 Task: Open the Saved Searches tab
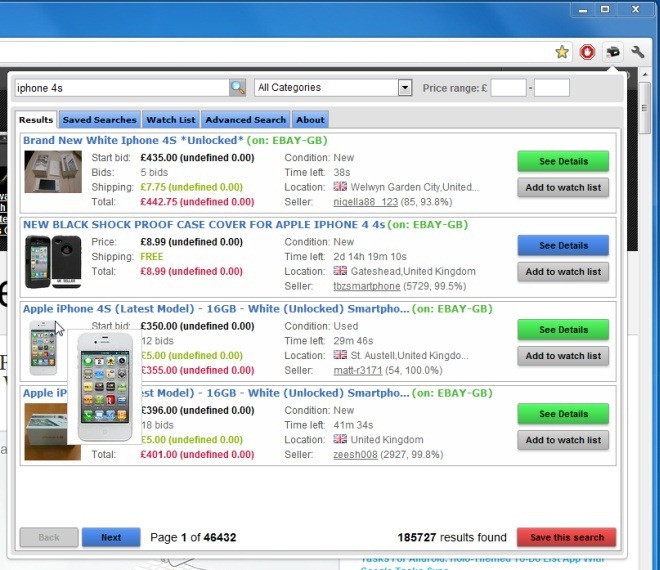pos(100,120)
